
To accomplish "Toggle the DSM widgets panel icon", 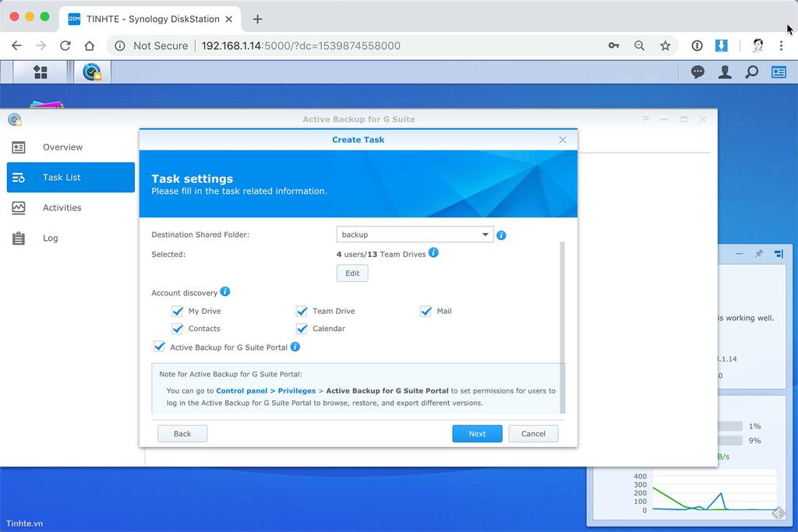I will pyautogui.click(x=779, y=72).
